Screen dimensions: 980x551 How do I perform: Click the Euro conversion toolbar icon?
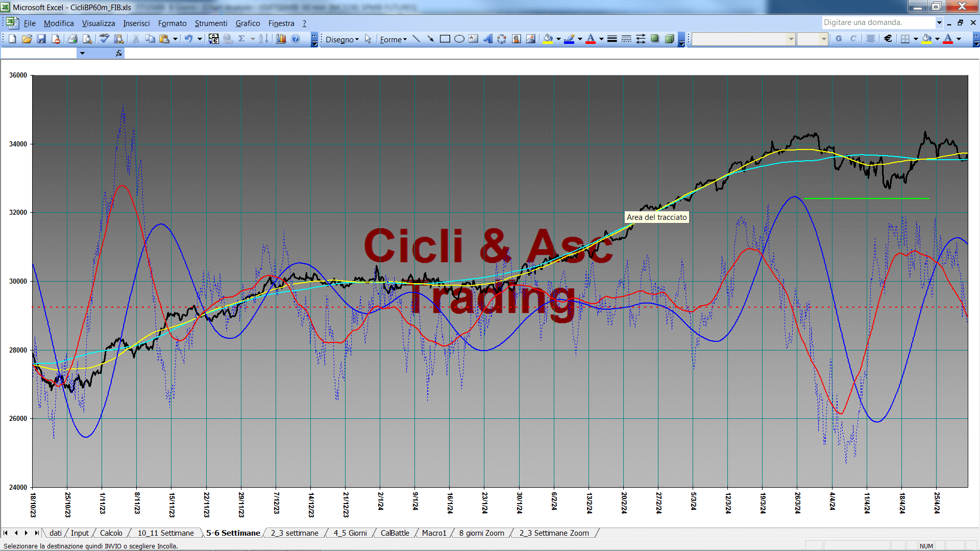click(x=213, y=39)
